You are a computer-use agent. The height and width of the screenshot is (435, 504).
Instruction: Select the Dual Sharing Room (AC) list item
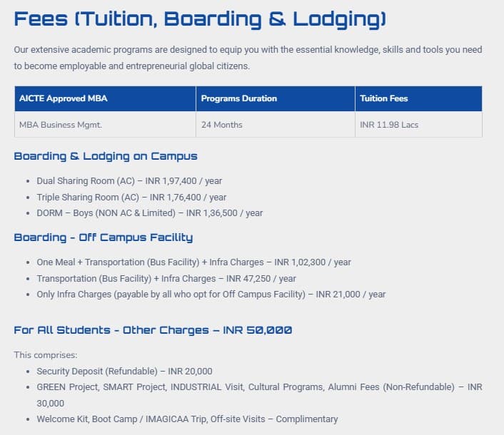click(x=129, y=181)
